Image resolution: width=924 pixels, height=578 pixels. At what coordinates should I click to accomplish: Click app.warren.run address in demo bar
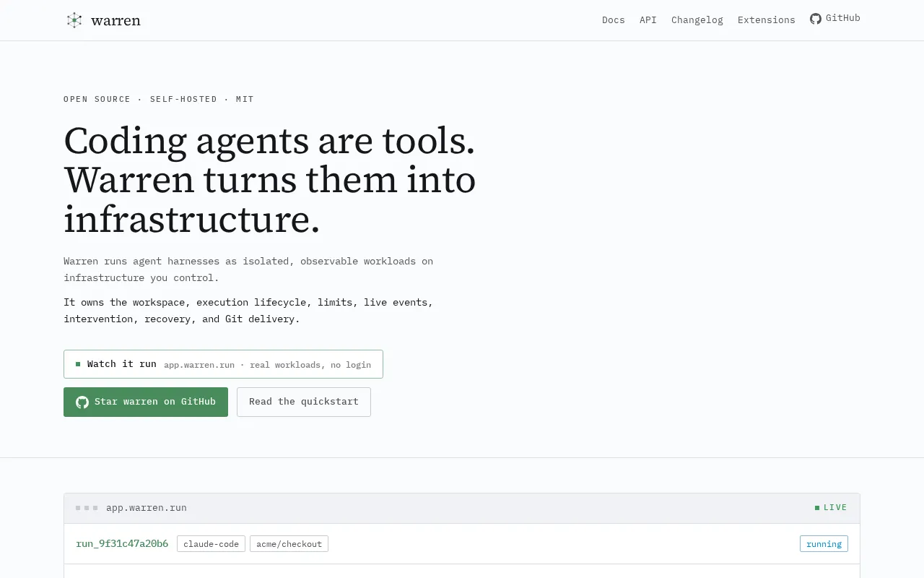(147, 508)
